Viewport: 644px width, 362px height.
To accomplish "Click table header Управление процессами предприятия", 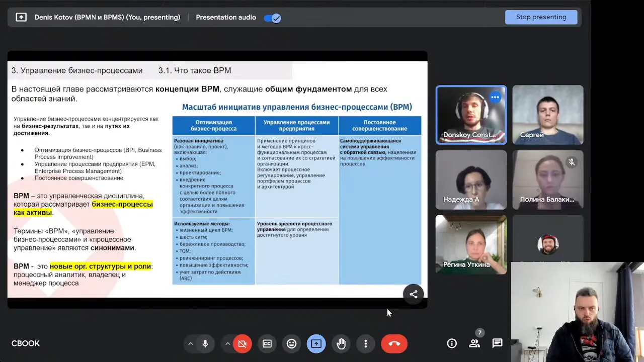I will click(x=297, y=126).
